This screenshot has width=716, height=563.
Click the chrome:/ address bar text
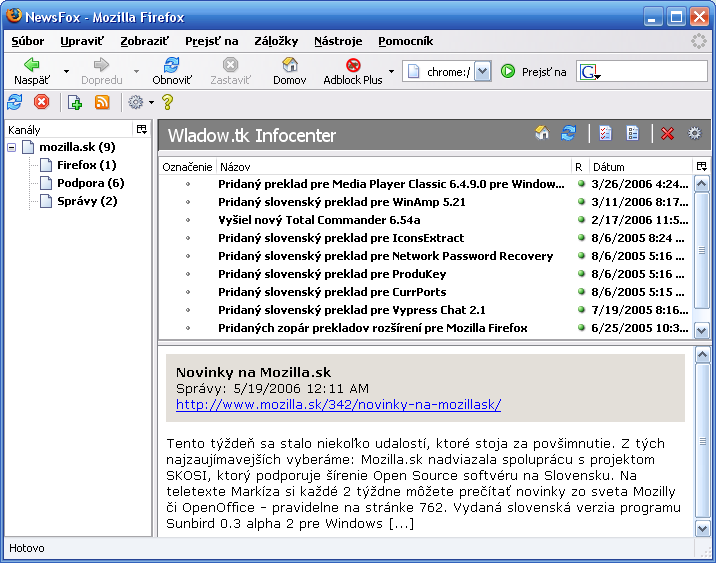[x=448, y=72]
